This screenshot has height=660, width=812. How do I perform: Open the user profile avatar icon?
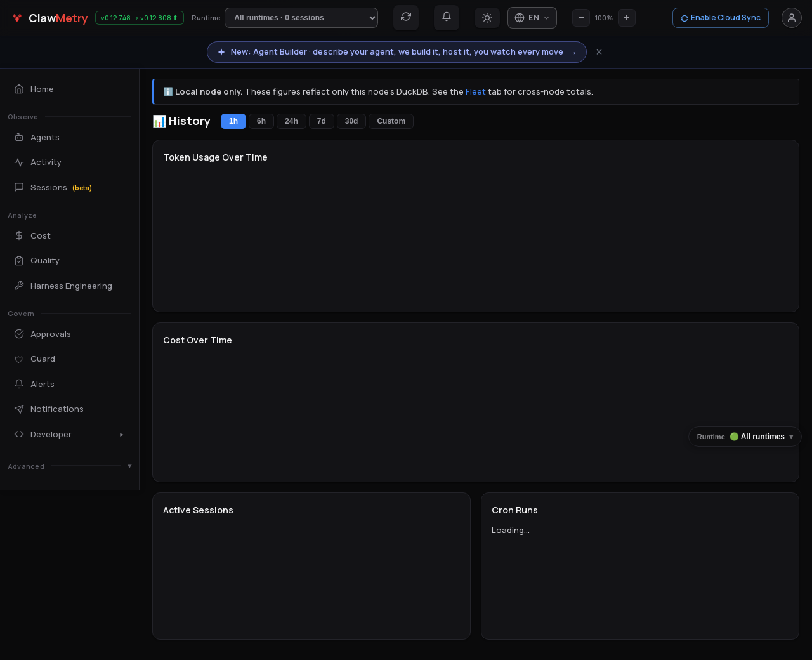(792, 18)
